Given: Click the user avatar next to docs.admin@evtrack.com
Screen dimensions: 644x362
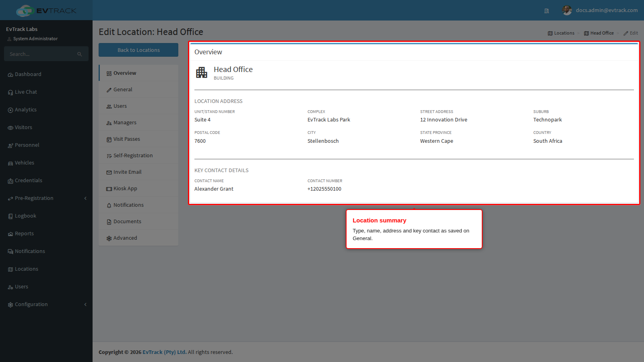Looking at the screenshot, I should pyautogui.click(x=567, y=10).
